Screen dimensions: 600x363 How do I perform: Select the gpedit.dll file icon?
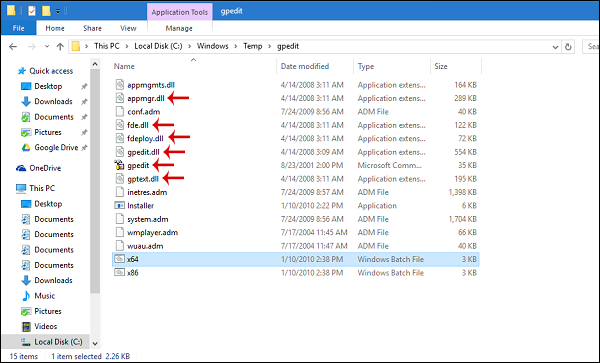point(120,152)
